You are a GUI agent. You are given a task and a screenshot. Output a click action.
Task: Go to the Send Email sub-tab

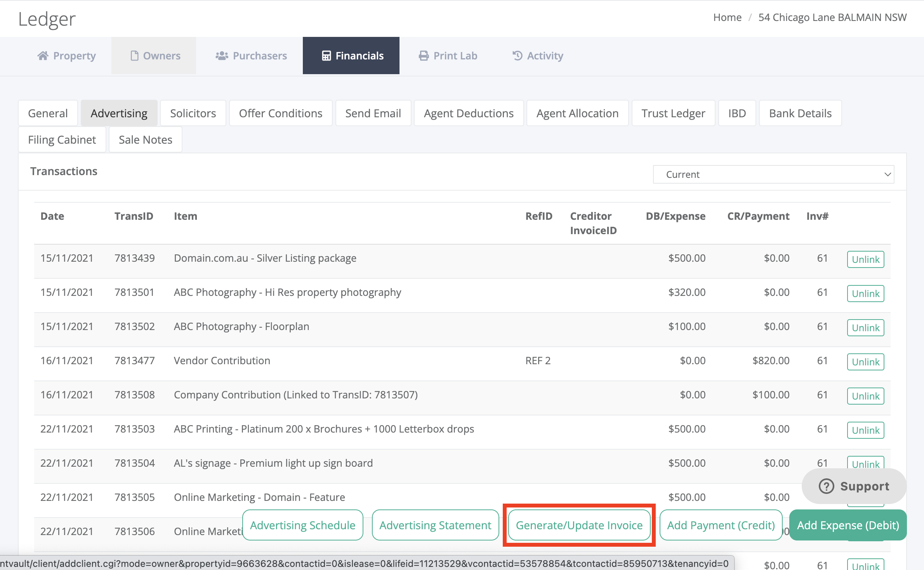[x=373, y=113]
